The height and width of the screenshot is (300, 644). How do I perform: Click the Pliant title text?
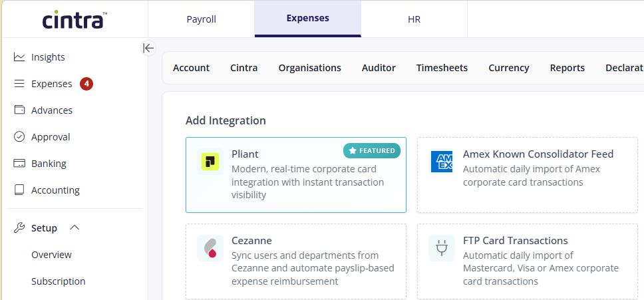tap(245, 154)
